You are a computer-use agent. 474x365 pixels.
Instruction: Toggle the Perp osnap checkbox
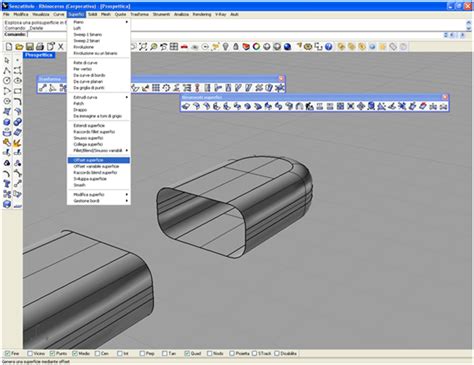142,353
